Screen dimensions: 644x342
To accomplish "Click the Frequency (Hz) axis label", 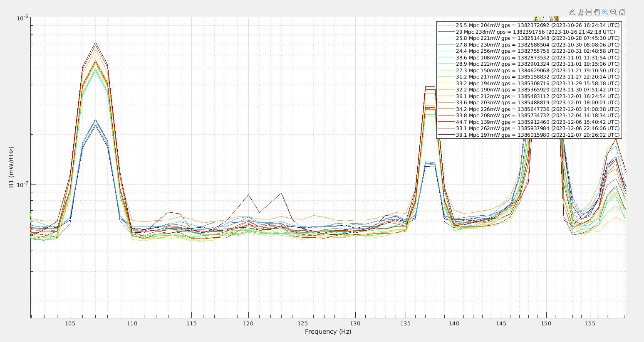I will pyautogui.click(x=328, y=332).
